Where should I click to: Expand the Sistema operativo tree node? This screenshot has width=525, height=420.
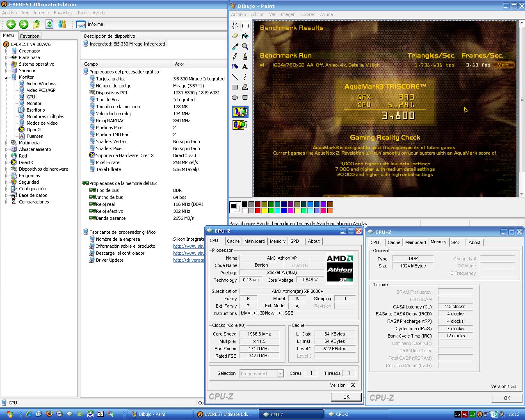[6, 64]
